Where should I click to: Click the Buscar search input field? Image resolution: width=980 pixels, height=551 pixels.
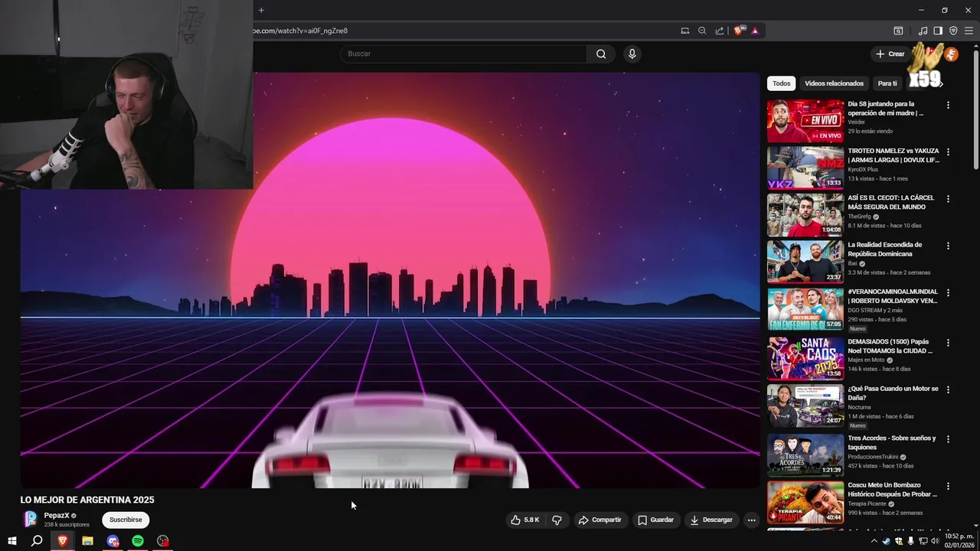point(463,54)
